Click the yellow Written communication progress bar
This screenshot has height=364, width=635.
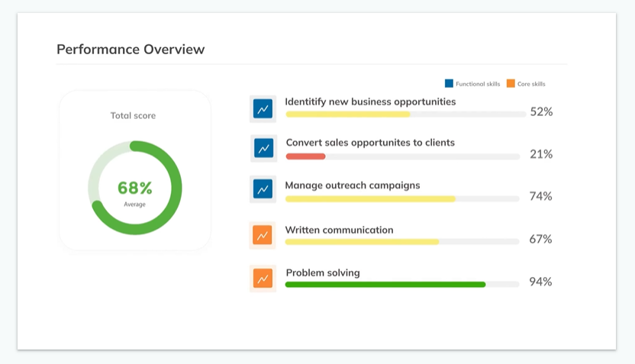[x=362, y=242]
